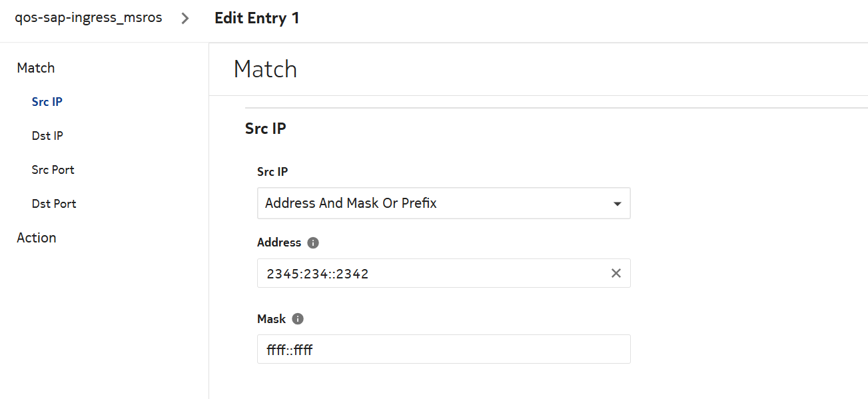The image size is (868, 399).
Task: Click the Src IP label above the dropdown
Action: click(x=272, y=172)
